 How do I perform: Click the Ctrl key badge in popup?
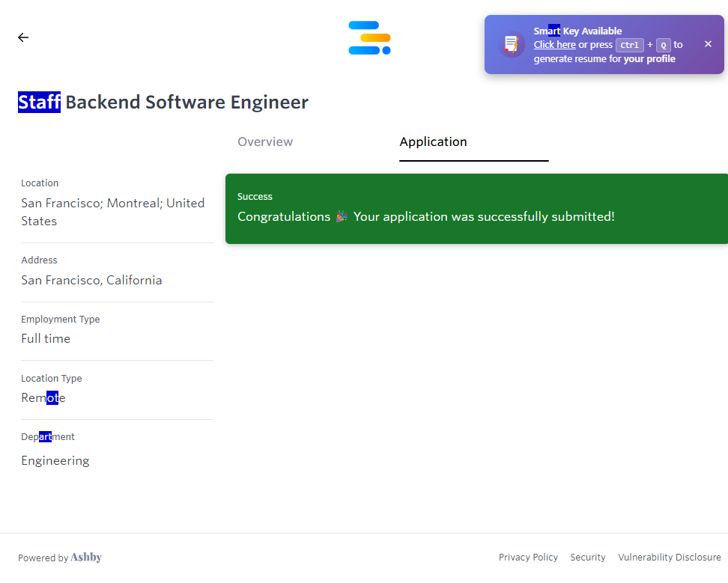coord(629,45)
